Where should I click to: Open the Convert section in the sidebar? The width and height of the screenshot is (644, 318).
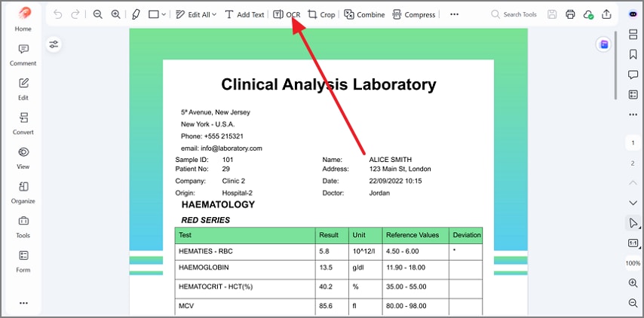23,124
